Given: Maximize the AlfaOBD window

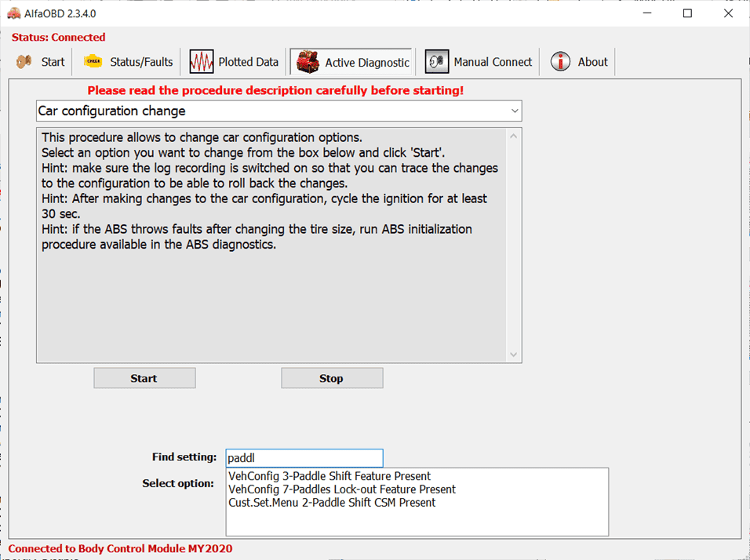Looking at the screenshot, I should (x=687, y=13).
